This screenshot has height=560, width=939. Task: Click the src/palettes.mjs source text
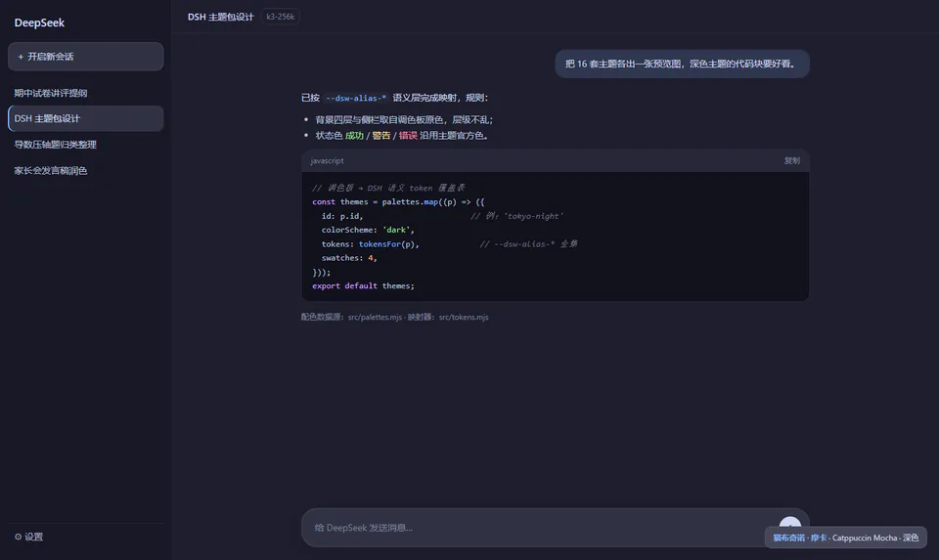coord(375,317)
